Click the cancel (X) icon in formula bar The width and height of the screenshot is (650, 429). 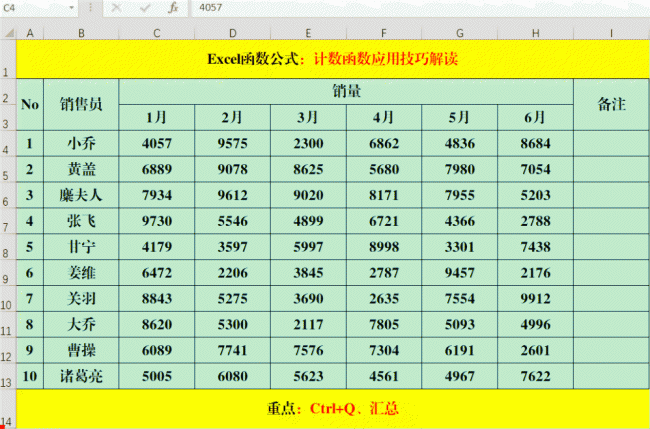[x=116, y=8]
